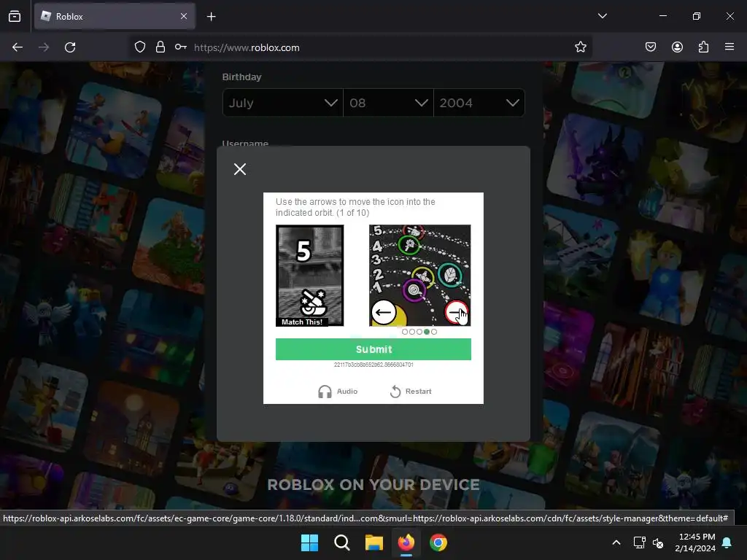The height and width of the screenshot is (560, 747).
Task: Open the clock showing 12:45 PM
Action: (x=695, y=542)
